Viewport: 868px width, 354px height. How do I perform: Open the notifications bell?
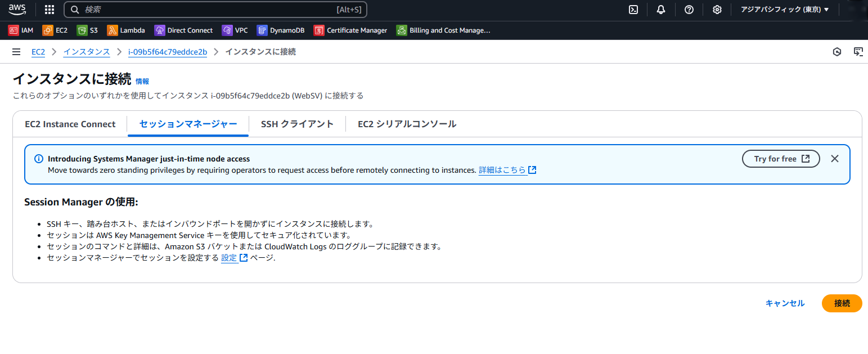661,10
